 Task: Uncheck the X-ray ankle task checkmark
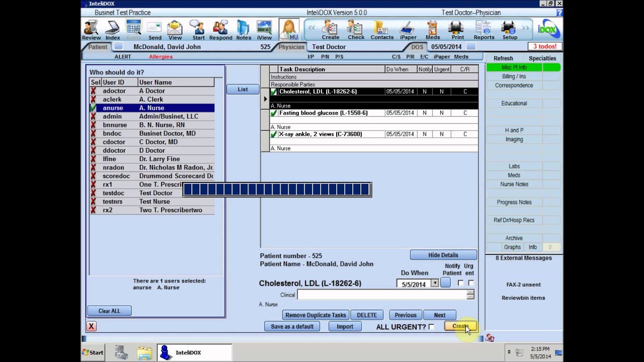(274, 134)
